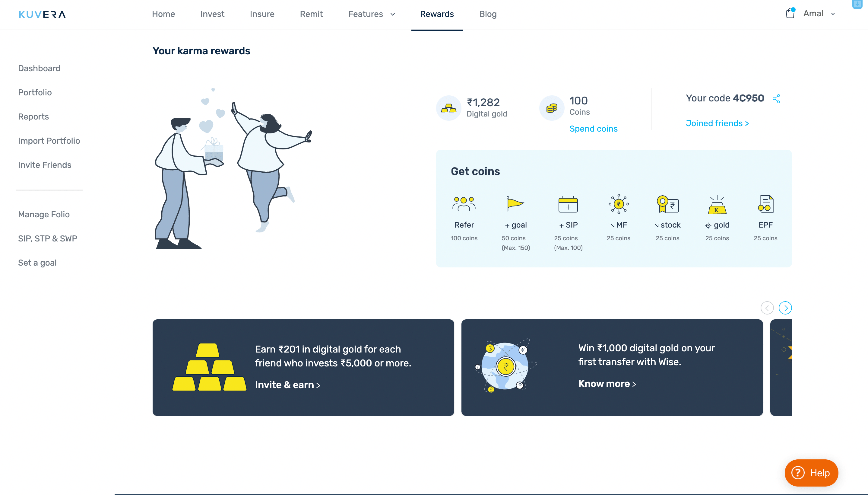This screenshot has width=868, height=495.
Task: Open the Joined friends link
Action: [717, 123]
